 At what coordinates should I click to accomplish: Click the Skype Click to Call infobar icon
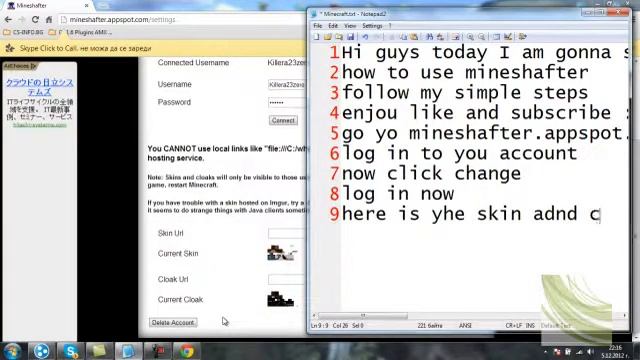coord(10,48)
